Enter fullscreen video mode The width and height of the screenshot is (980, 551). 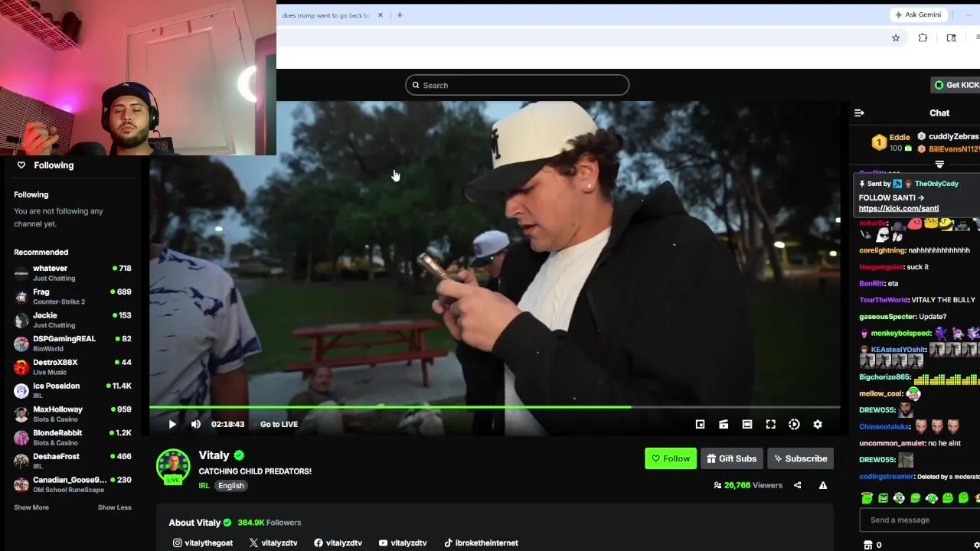(x=771, y=424)
